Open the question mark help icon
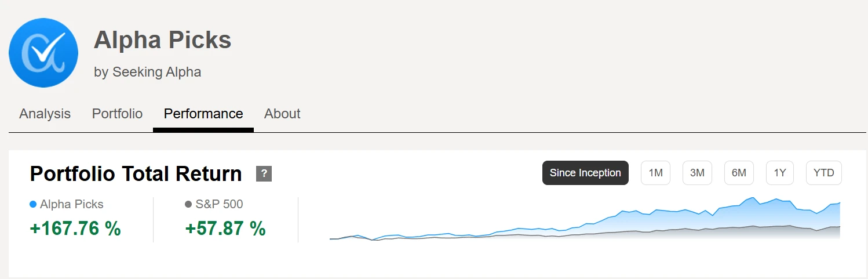 tap(264, 173)
